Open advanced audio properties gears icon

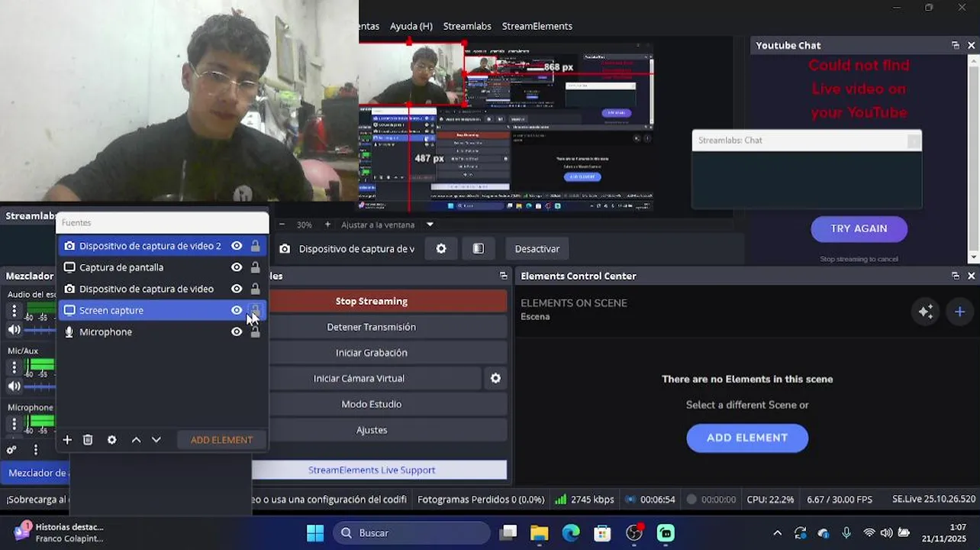click(11, 450)
